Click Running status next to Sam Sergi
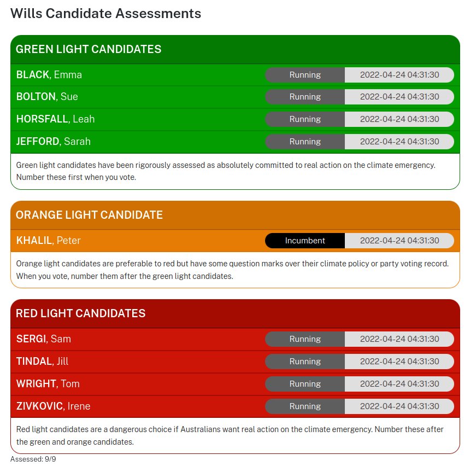Screen dimensions: 476x466 tap(305, 339)
